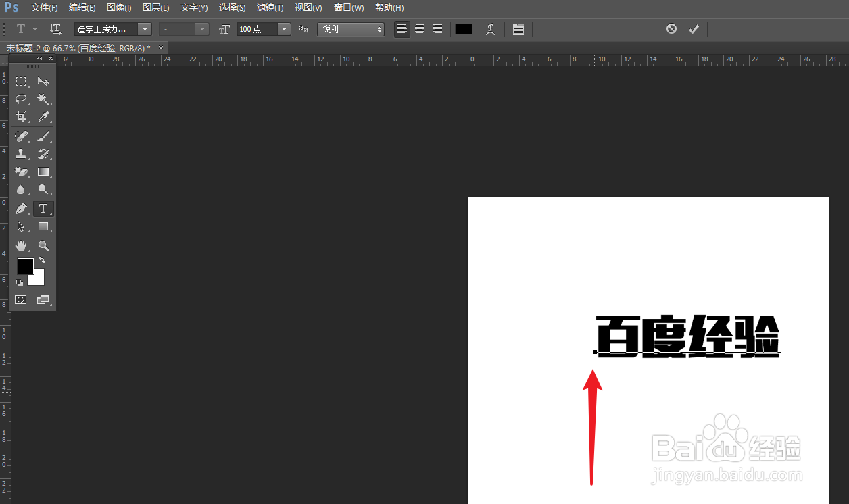Select the Lasso tool

pyautogui.click(x=22, y=99)
